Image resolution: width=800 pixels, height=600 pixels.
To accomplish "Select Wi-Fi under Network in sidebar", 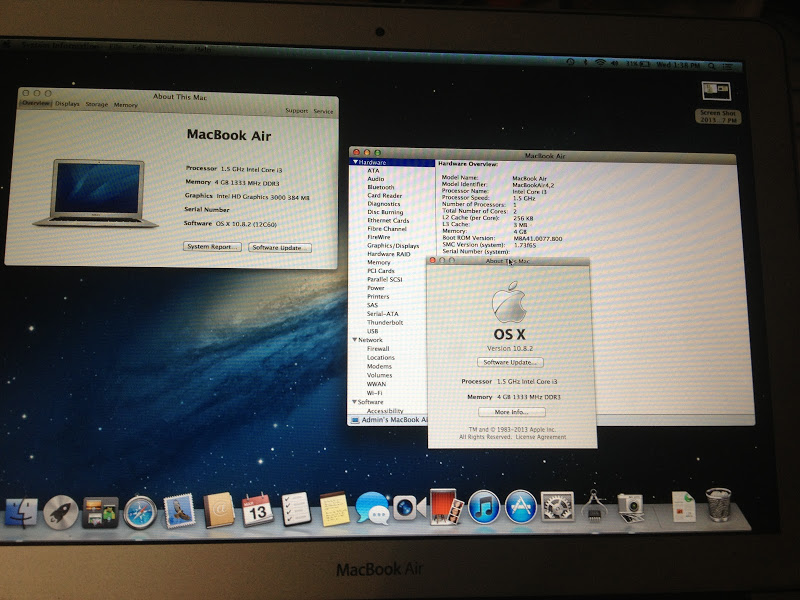I will [374, 393].
